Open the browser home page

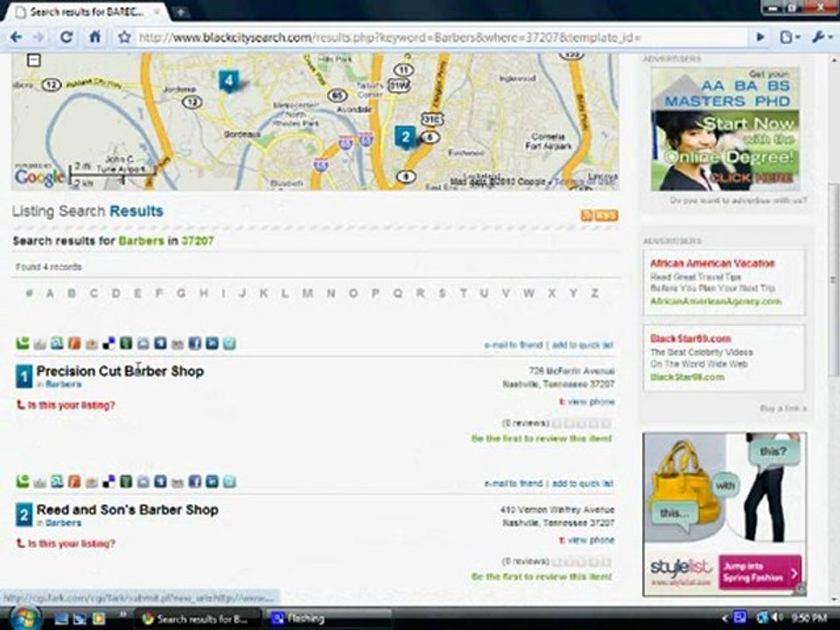coord(94,37)
